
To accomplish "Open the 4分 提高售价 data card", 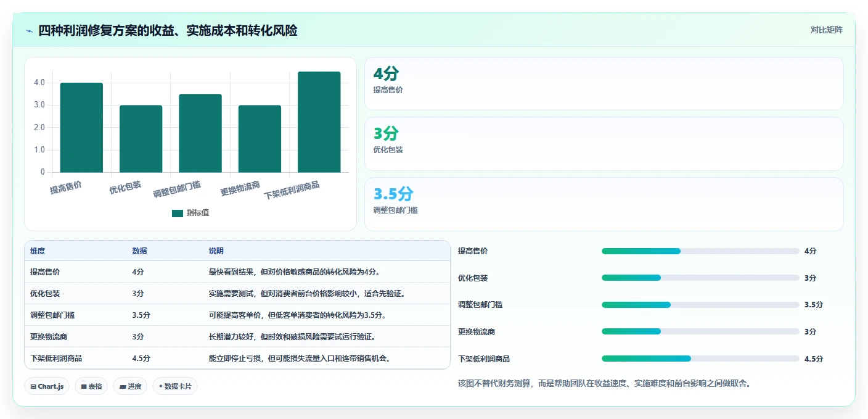I will (x=604, y=84).
